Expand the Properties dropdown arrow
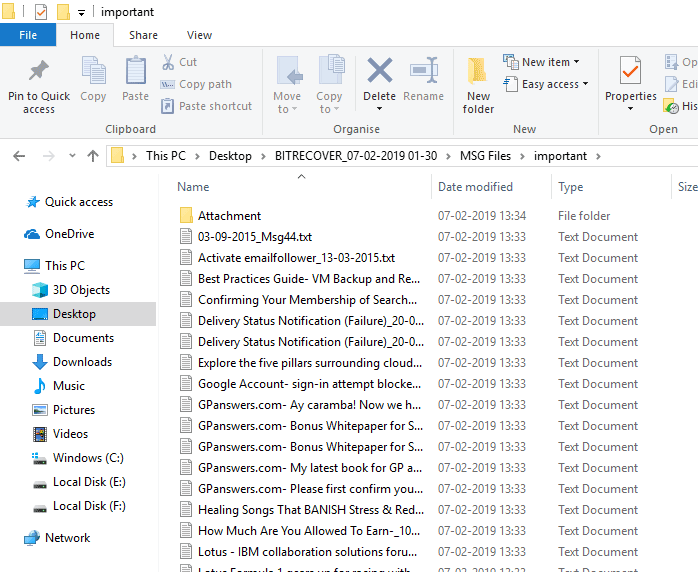Screen dimensions: 698x572 pyautogui.click(x=630, y=109)
